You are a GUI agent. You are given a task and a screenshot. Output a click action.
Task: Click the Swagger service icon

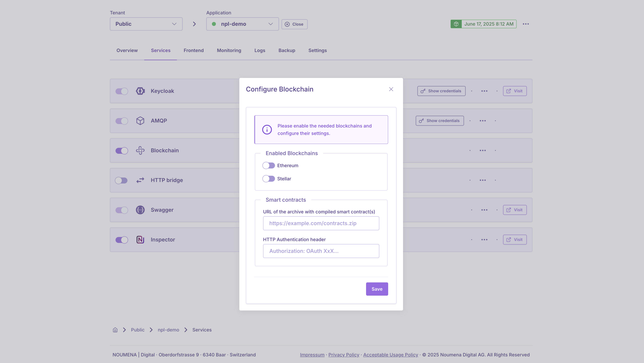coord(140,210)
